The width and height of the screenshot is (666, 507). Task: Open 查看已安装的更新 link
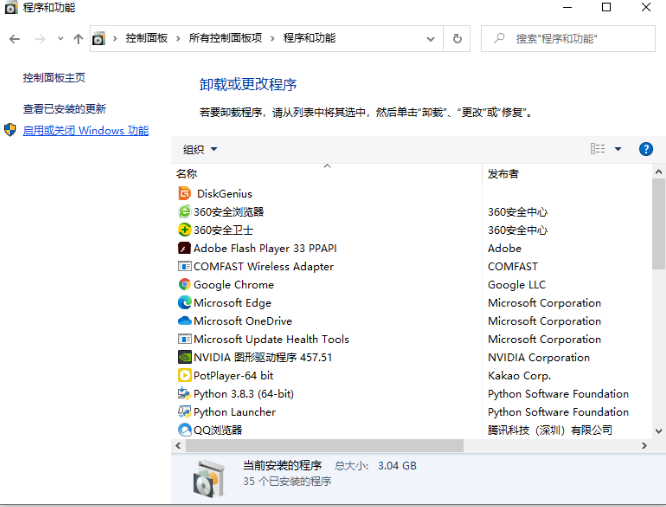64,109
